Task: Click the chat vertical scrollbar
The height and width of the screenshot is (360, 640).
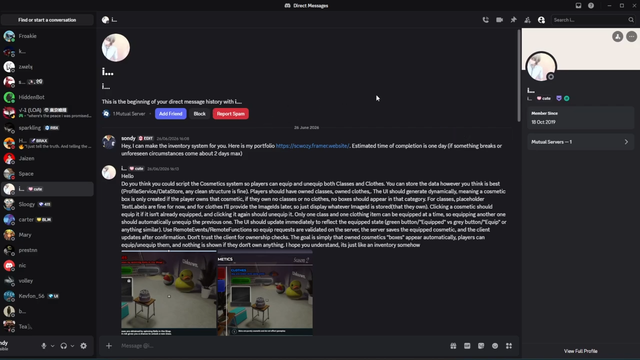Action: point(519,76)
